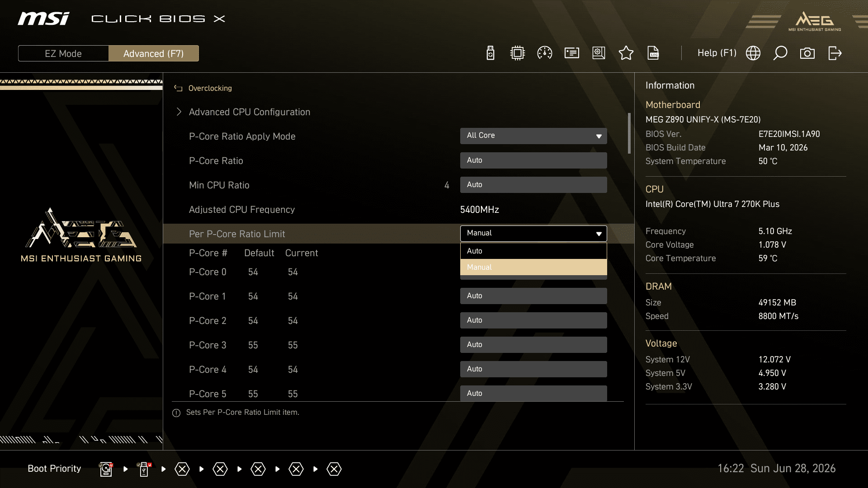Open the speedometer gauge icon in toolbar
The image size is (868, 488).
(x=545, y=53)
